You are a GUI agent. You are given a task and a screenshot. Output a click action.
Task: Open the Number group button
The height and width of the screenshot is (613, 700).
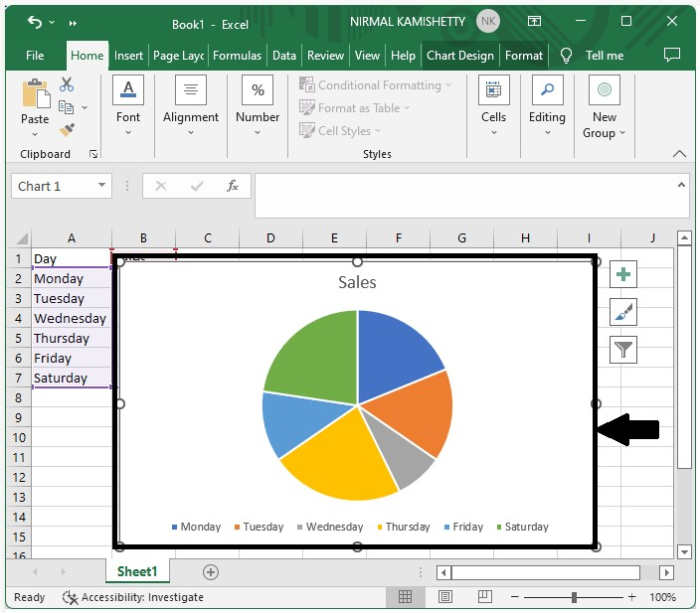pos(258,106)
